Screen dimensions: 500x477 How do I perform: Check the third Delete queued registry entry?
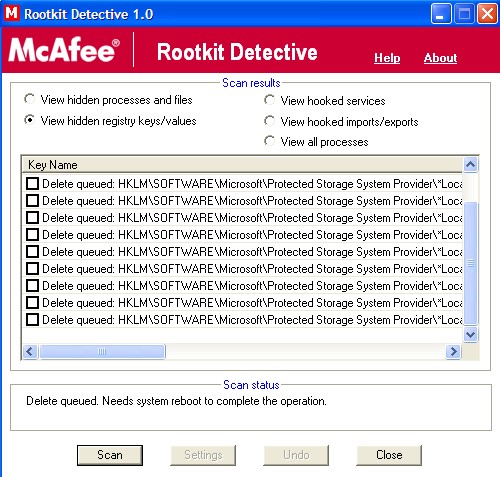[x=32, y=218]
